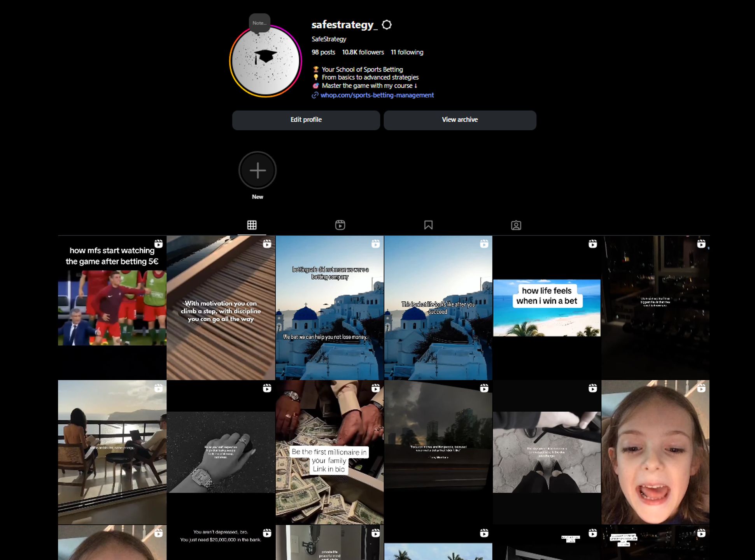Open the palm trees sky post in bottom row

tap(438, 542)
